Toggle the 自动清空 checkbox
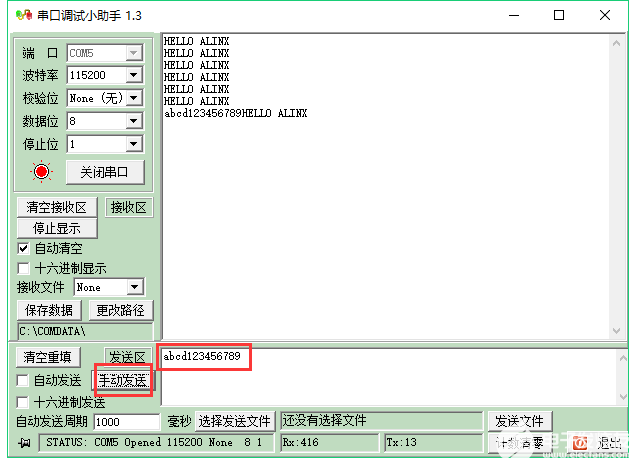The width and height of the screenshot is (636, 465). pyautogui.click(x=23, y=248)
